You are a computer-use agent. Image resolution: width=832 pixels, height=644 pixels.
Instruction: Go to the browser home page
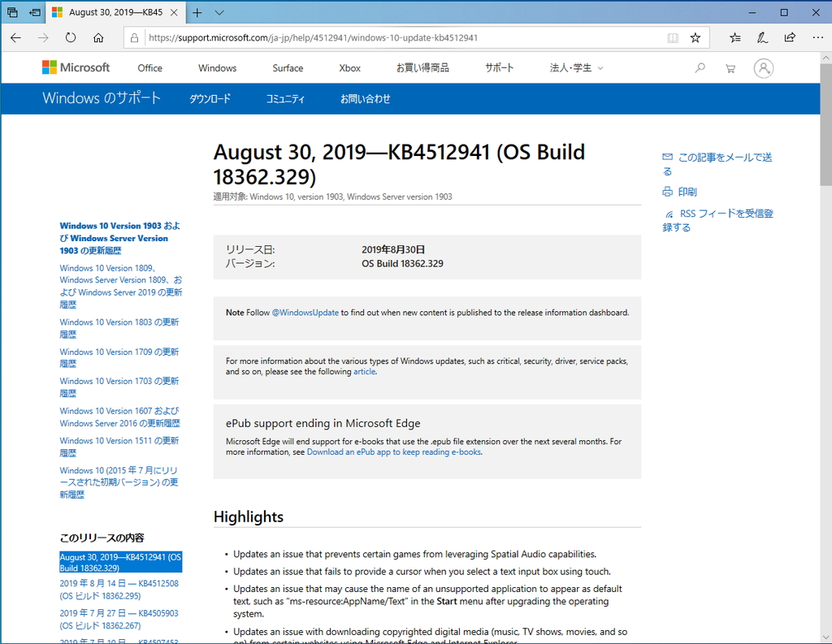(x=97, y=37)
